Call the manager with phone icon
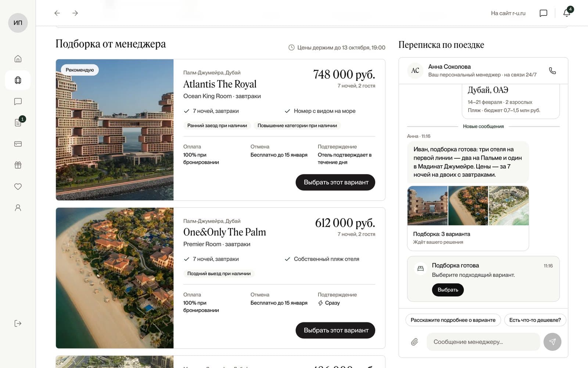The width and height of the screenshot is (588, 368). [x=552, y=71]
